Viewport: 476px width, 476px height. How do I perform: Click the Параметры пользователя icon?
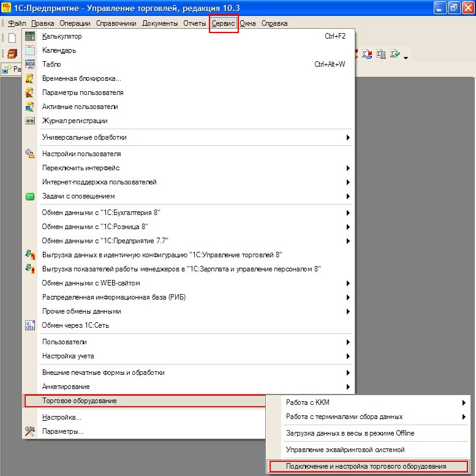coord(30,93)
